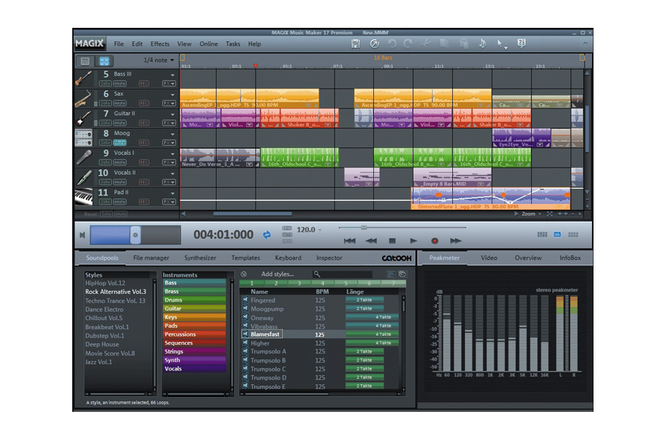Click the round gauge icon beside Save
The width and height of the screenshot is (665, 439).
point(374,43)
